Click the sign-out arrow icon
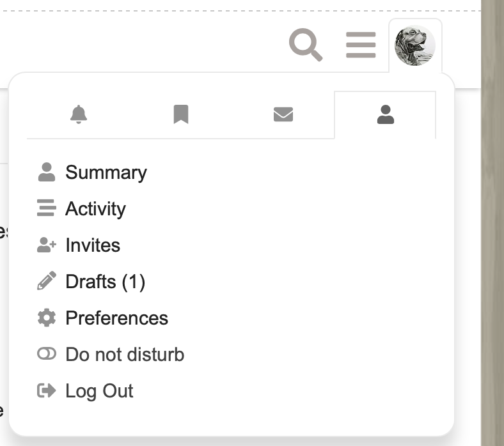This screenshot has width=504, height=446. (47, 391)
